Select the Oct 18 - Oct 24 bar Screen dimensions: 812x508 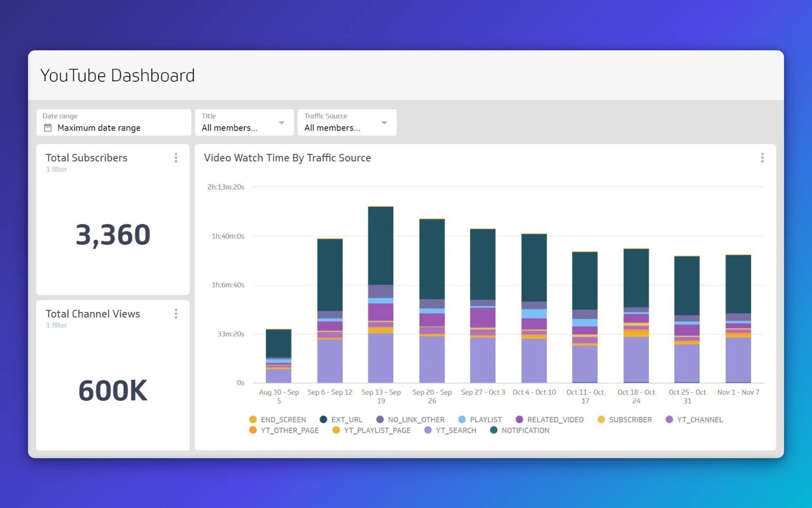pos(636,316)
